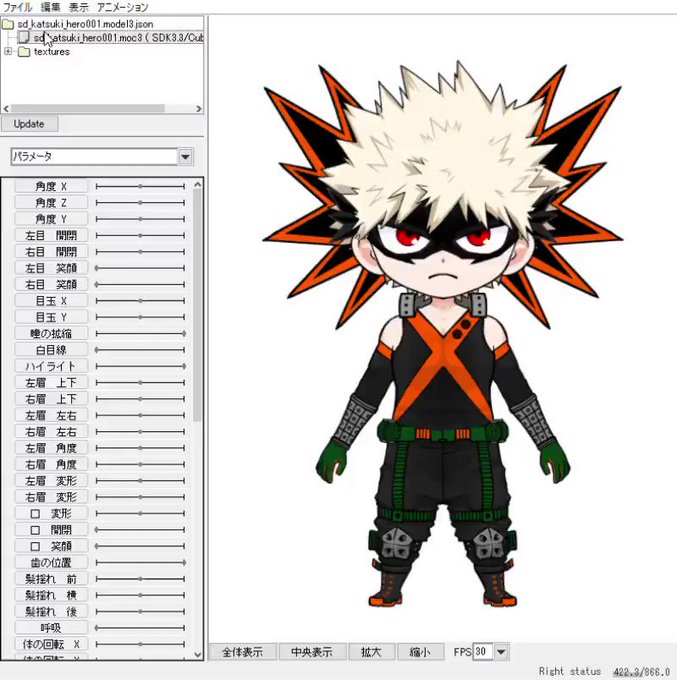
Task: Click the 右眉 角度 parameter button
Action: pos(51,464)
